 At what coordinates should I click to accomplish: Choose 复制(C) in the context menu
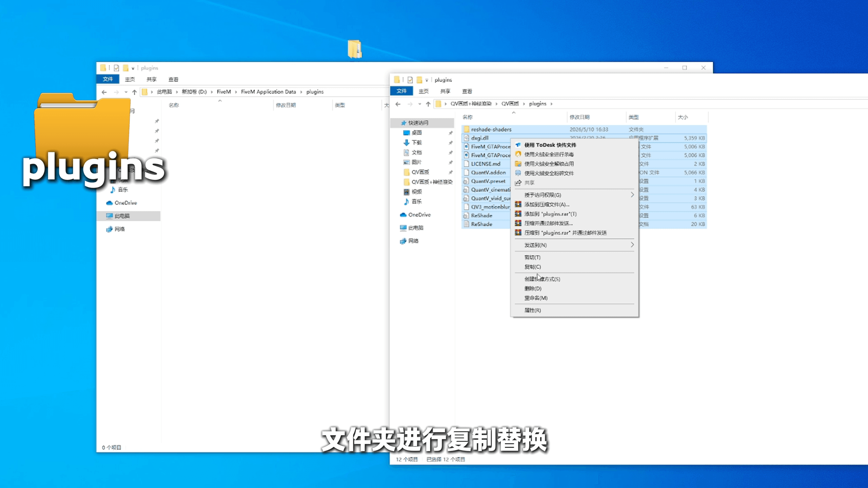[533, 267]
